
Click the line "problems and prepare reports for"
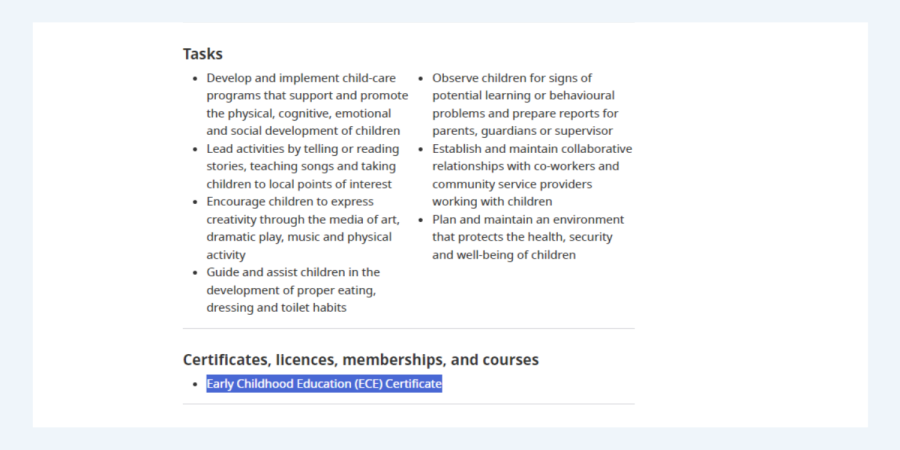coord(525,113)
